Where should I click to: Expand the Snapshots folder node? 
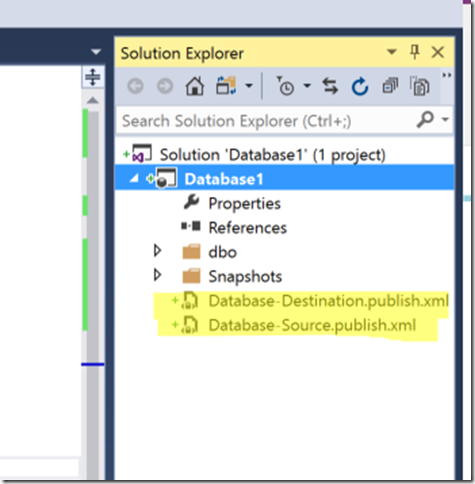(x=157, y=275)
